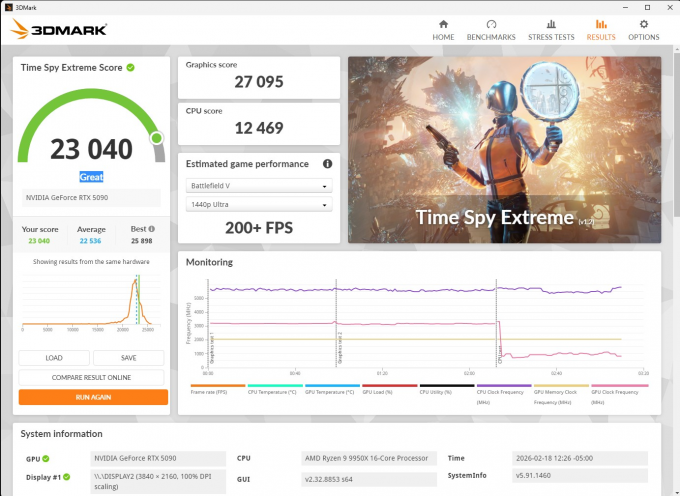The image size is (680, 496).
Task: Click the score distribution chart
Action: point(92,301)
